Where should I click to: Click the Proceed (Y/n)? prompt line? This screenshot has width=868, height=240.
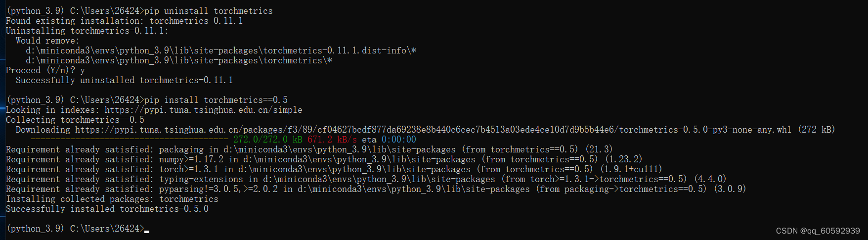(45, 70)
